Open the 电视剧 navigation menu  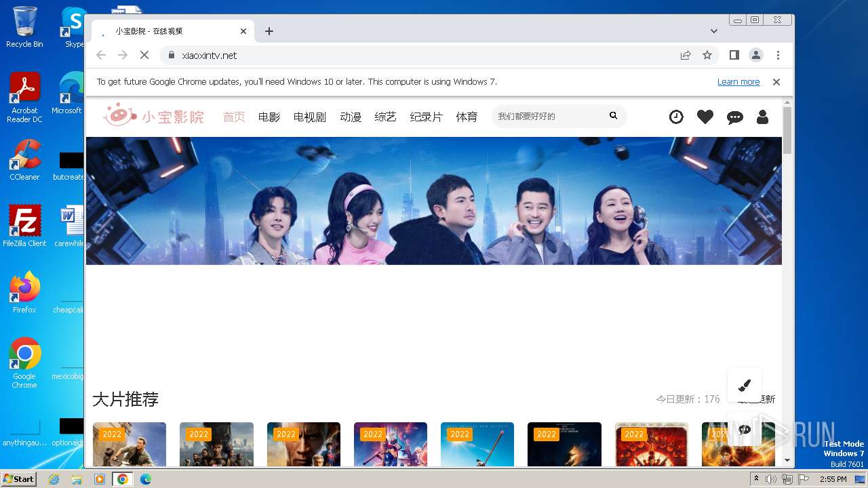pos(310,117)
